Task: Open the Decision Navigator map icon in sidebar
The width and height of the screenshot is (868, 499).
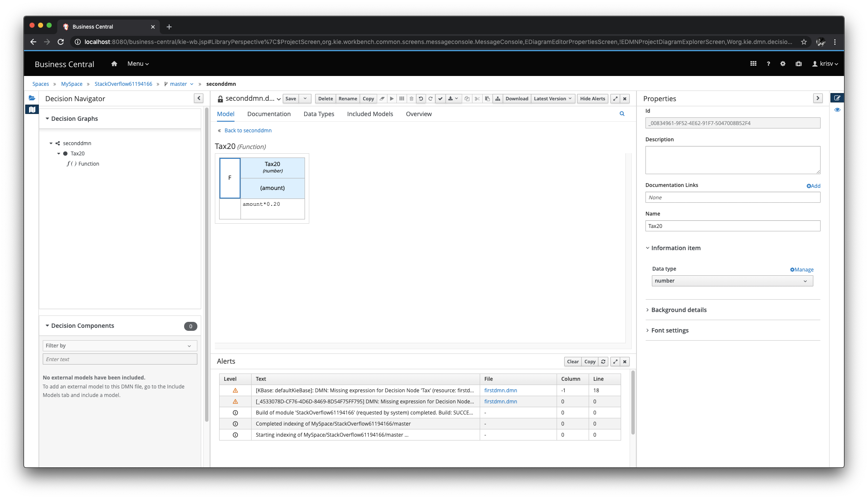Action: (32, 110)
